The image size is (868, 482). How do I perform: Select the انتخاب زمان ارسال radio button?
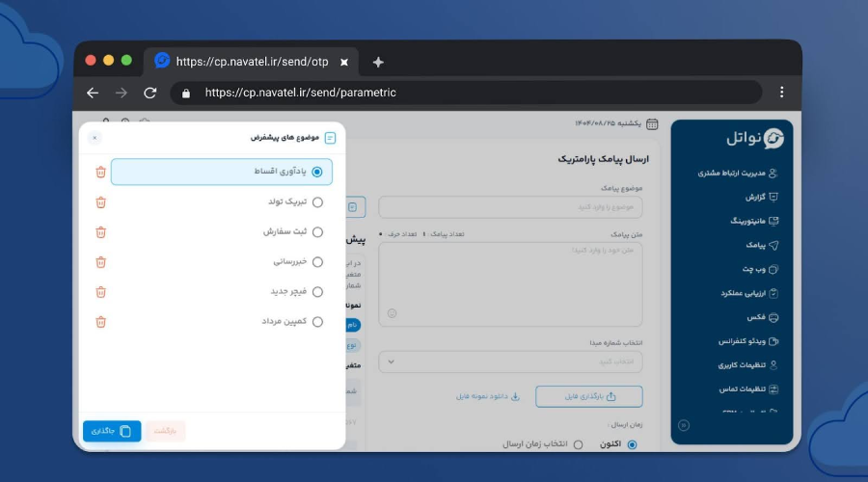click(578, 445)
